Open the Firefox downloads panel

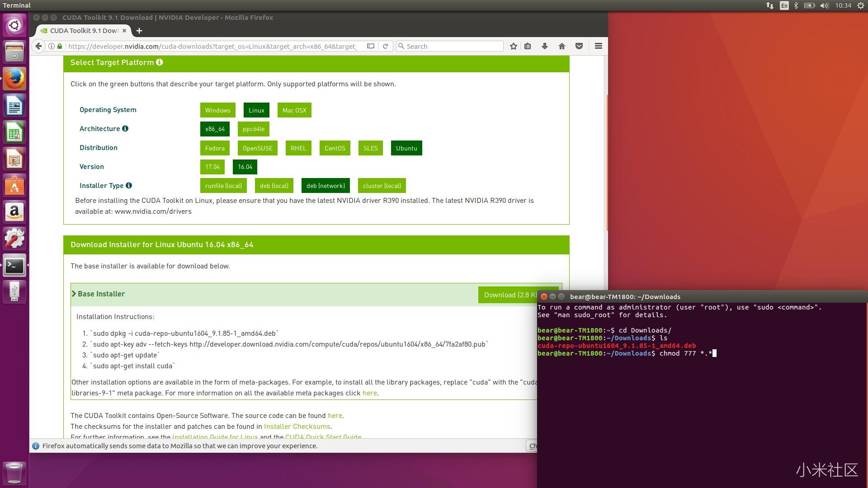[x=545, y=46]
